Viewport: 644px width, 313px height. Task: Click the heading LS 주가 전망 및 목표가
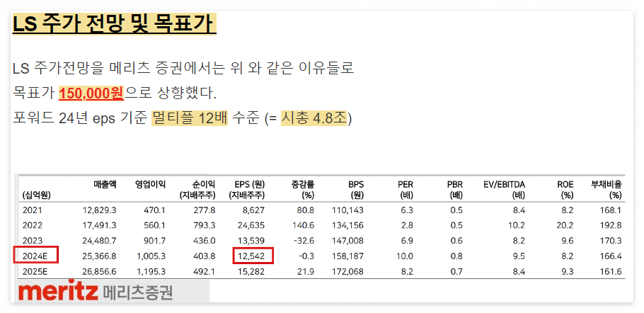[114, 25]
